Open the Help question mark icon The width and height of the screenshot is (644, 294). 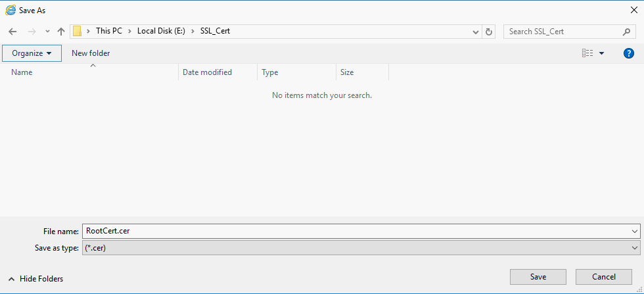pos(628,53)
